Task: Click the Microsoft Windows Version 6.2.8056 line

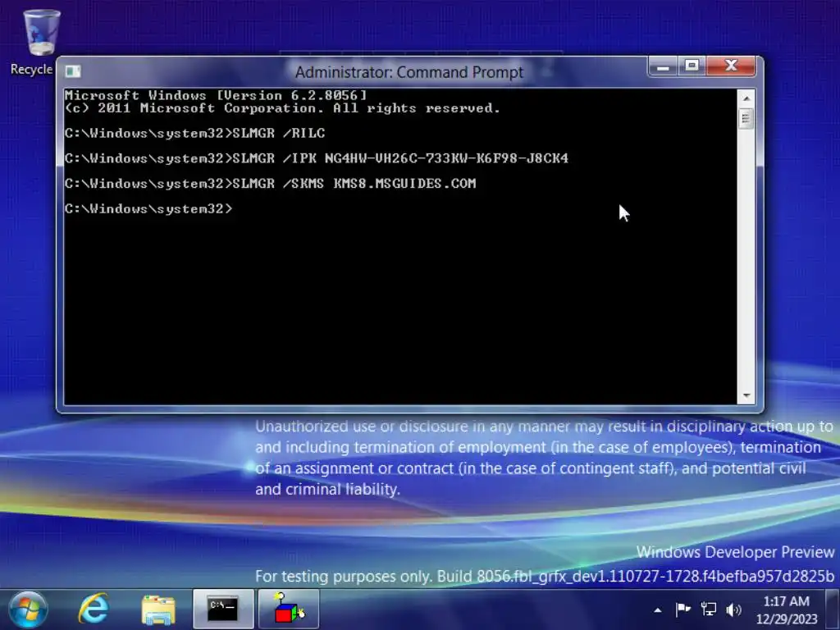Action: click(x=216, y=95)
